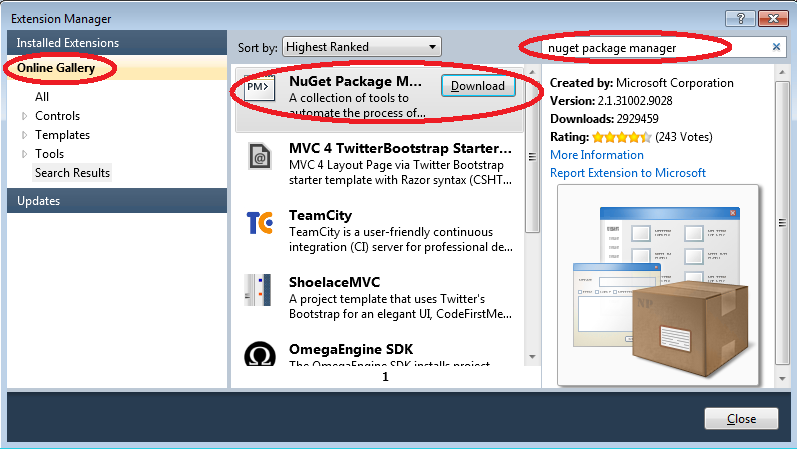Viewport: 797px width, 449px height.
Task: Click the Downloads 2929459 text
Action: 604,118
